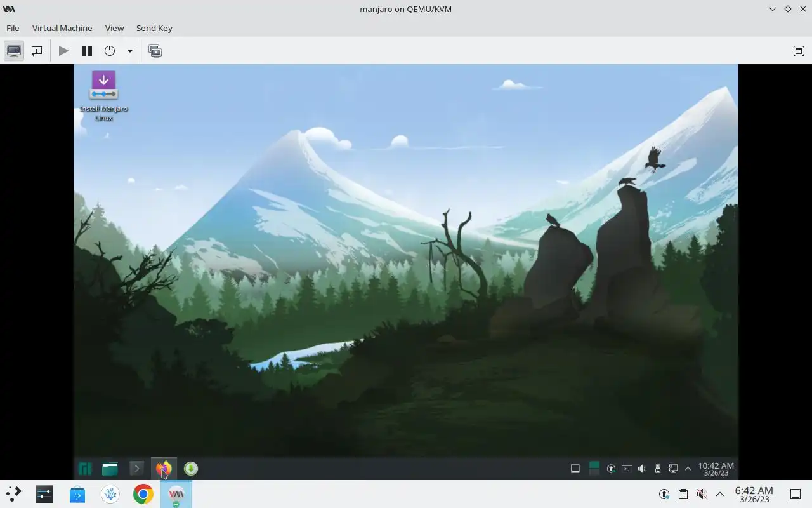Launch the guest terminal from taskbar
Image resolution: width=812 pixels, height=508 pixels.
[136, 469]
